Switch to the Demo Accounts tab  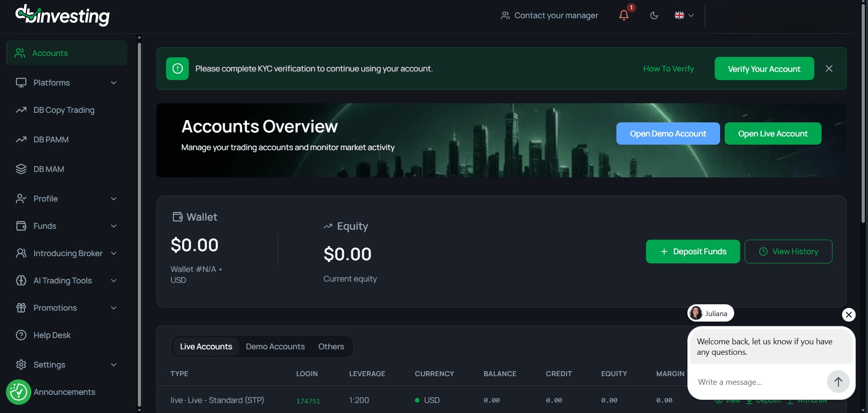275,347
